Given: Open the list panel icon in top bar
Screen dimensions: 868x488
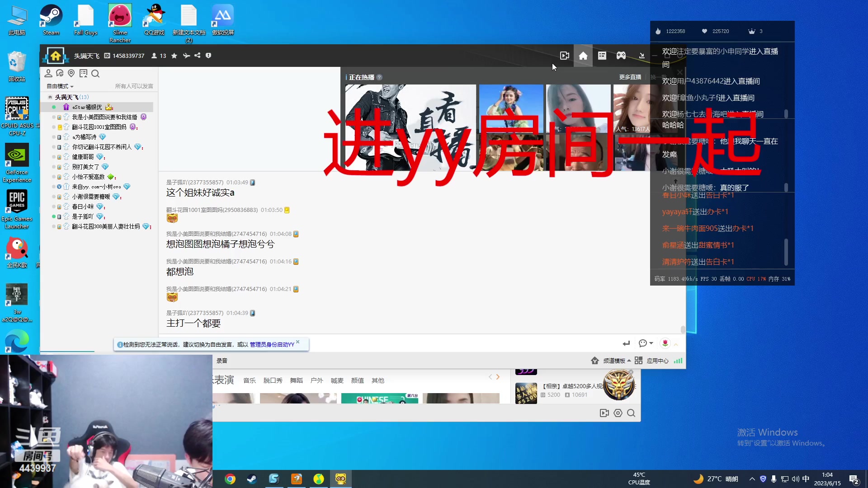Looking at the screenshot, I should (x=602, y=56).
